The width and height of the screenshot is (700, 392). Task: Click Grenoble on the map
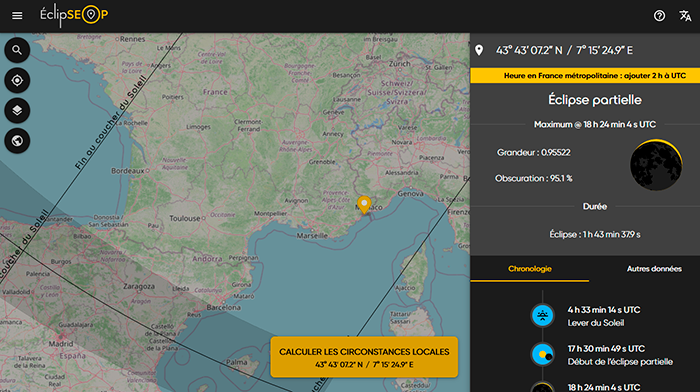pos(321,162)
